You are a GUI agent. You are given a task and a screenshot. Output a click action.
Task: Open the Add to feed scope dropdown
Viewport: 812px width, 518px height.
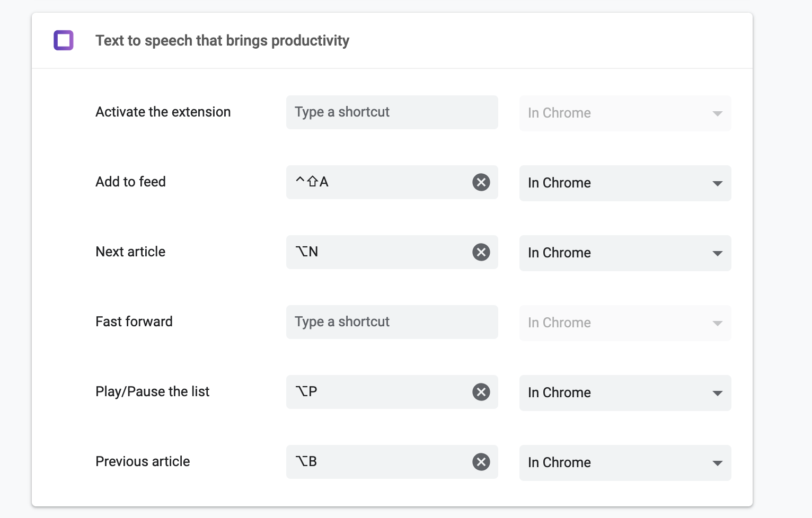(625, 183)
